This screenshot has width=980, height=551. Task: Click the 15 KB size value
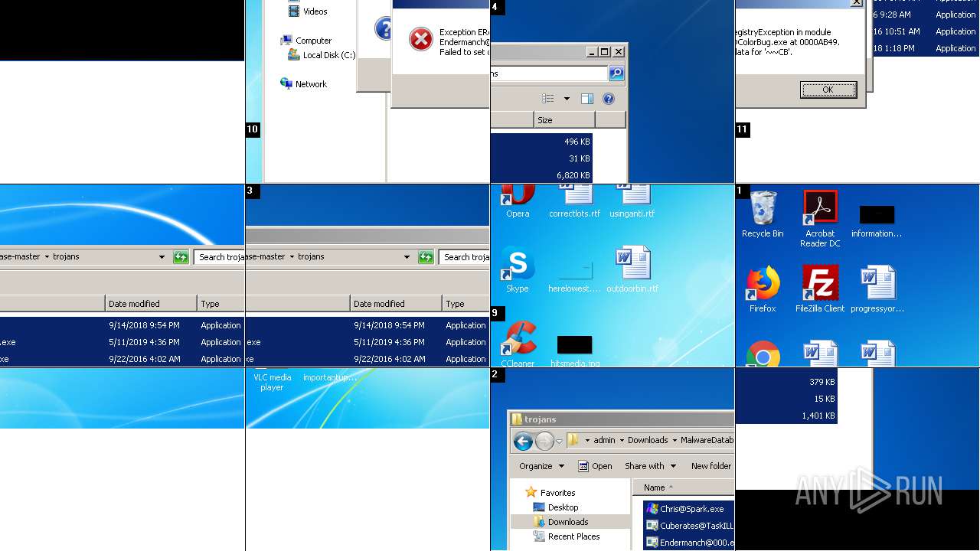(x=825, y=399)
